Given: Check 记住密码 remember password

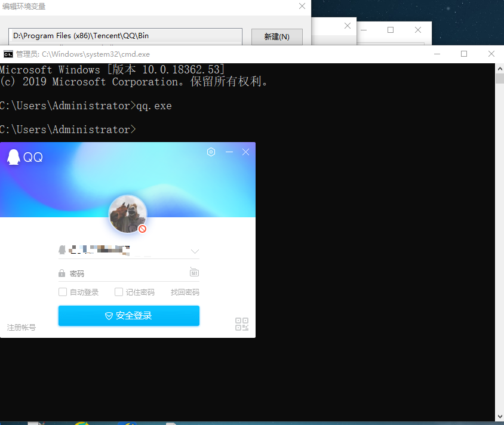Looking at the screenshot, I should pos(118,292).
